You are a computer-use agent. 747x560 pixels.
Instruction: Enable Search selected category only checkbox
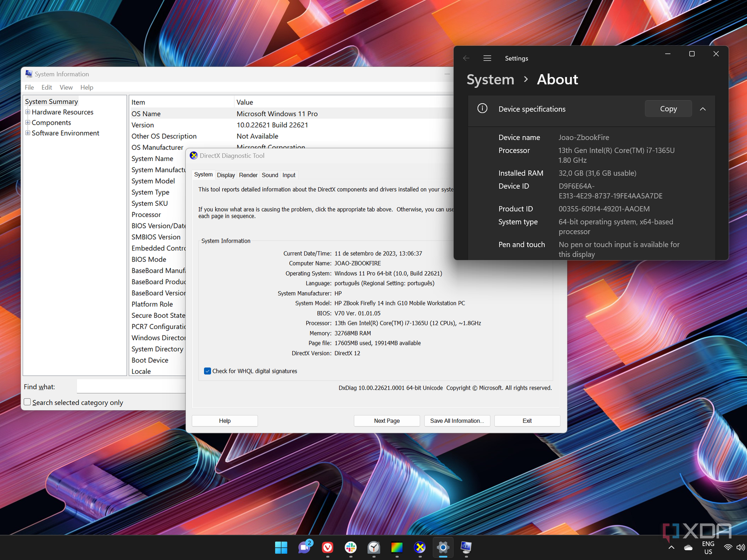28,402
